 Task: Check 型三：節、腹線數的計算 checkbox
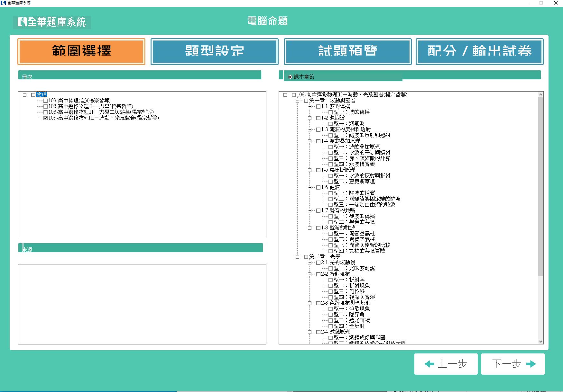330,158
